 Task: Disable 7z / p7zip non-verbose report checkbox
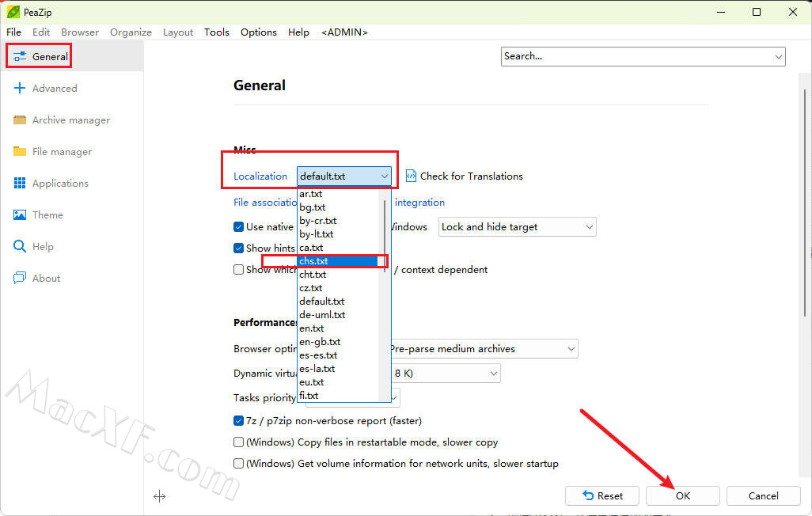(x=239, y=421)
